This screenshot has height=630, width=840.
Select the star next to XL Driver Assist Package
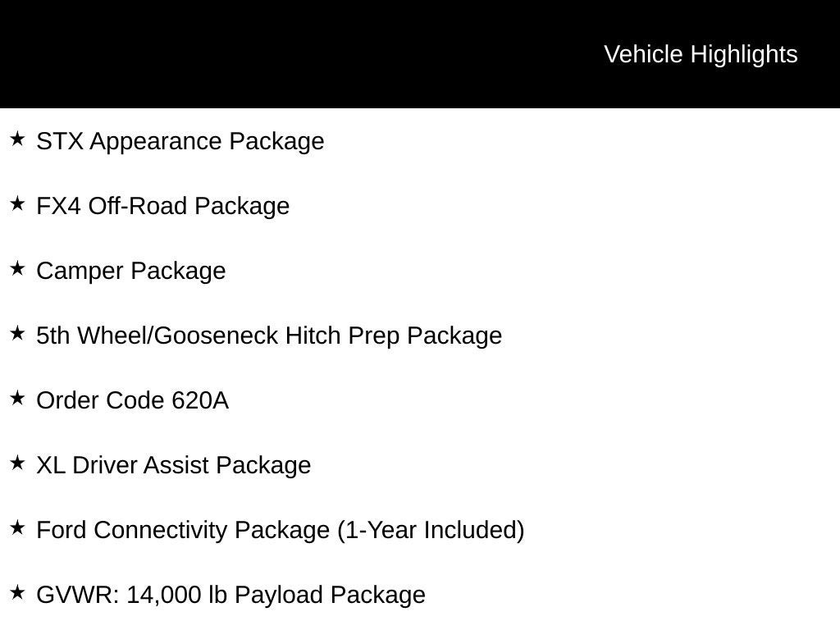click(x=17, y=463)
